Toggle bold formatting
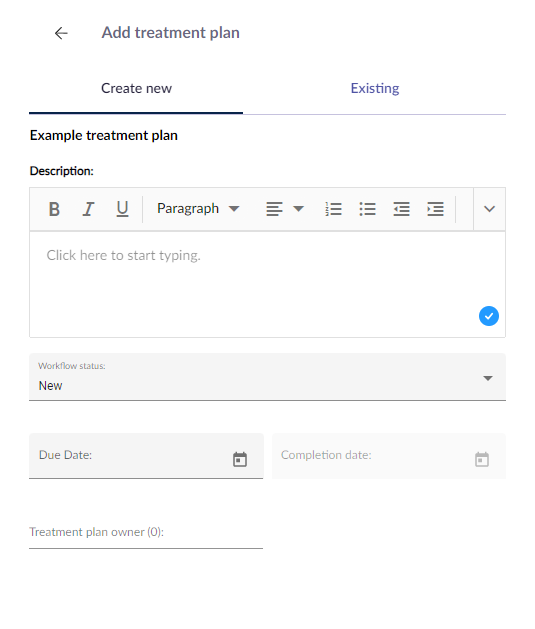 [x=54, y=209]
